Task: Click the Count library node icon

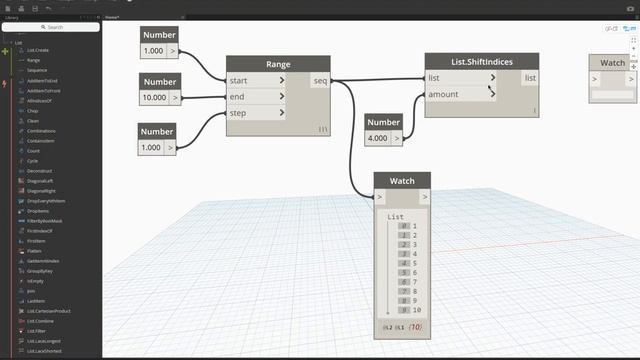Action: (21, 151)
